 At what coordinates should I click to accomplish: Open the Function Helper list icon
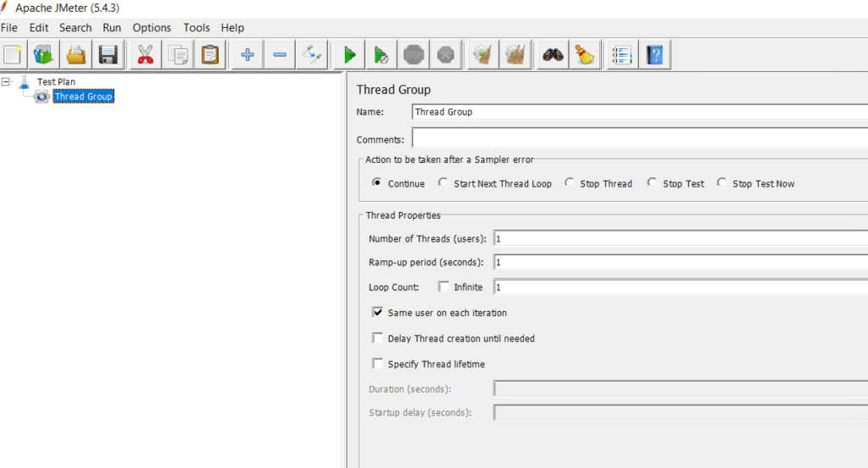coord(622,55)
